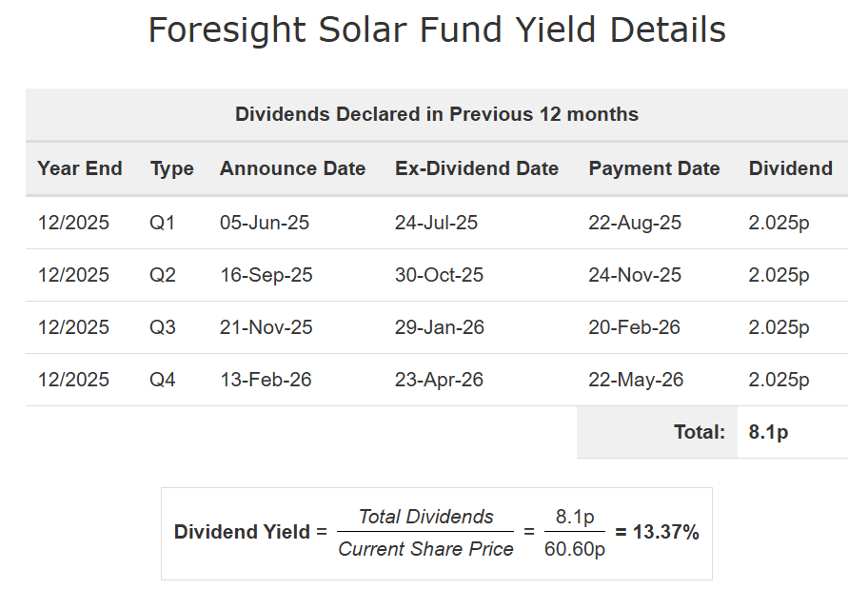Click the Ex-Dividend Date column header
Image resolution: width=868 pixels, height=589 pixels.
coord(477,168)
